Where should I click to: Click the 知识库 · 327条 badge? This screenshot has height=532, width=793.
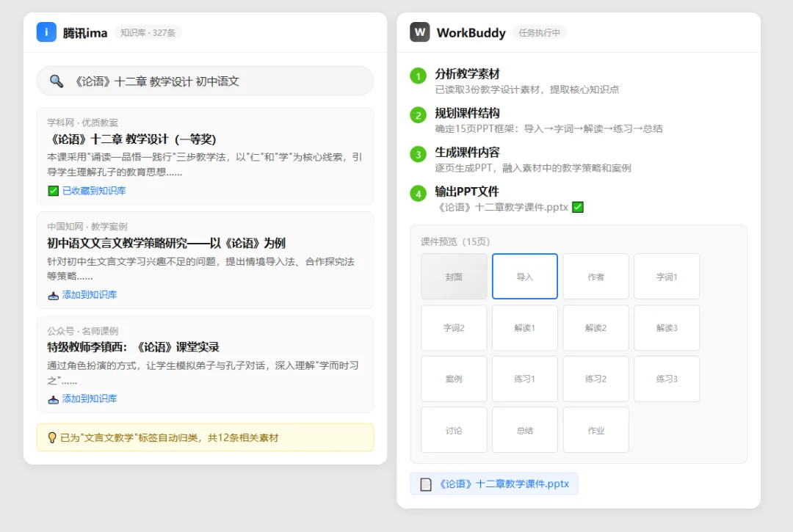(x=148, y=33)
